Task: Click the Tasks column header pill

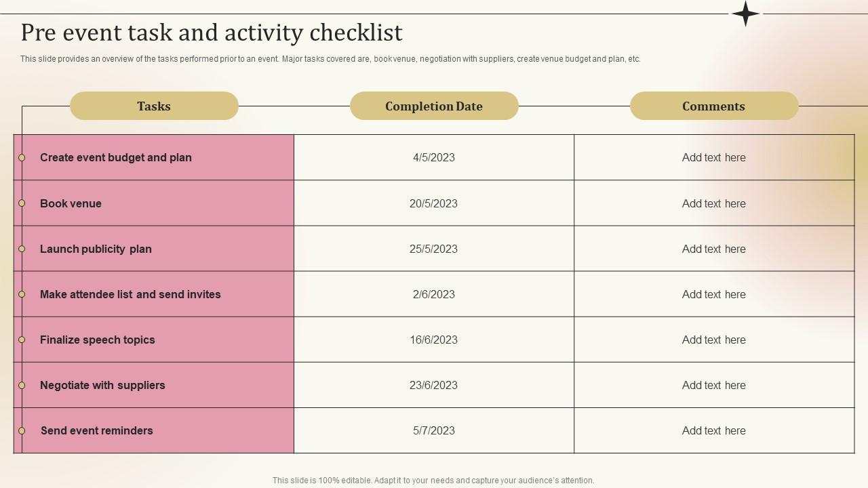Action: 154,106
